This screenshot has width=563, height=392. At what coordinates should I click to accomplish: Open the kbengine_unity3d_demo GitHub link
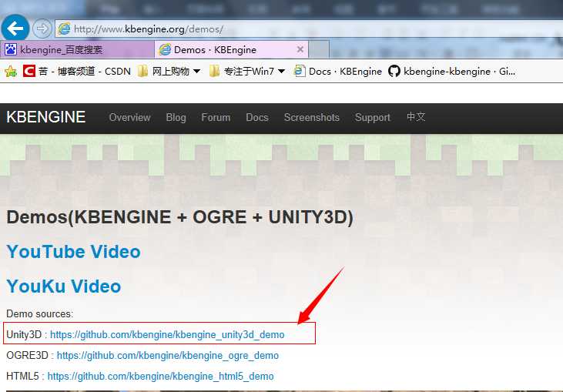(x=167, y=334)
